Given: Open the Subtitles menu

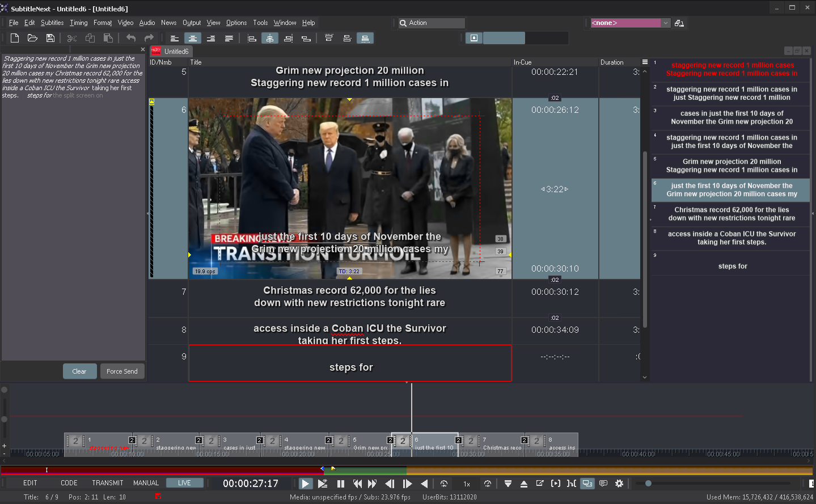Looking at the screenshot, I should 52,23.
